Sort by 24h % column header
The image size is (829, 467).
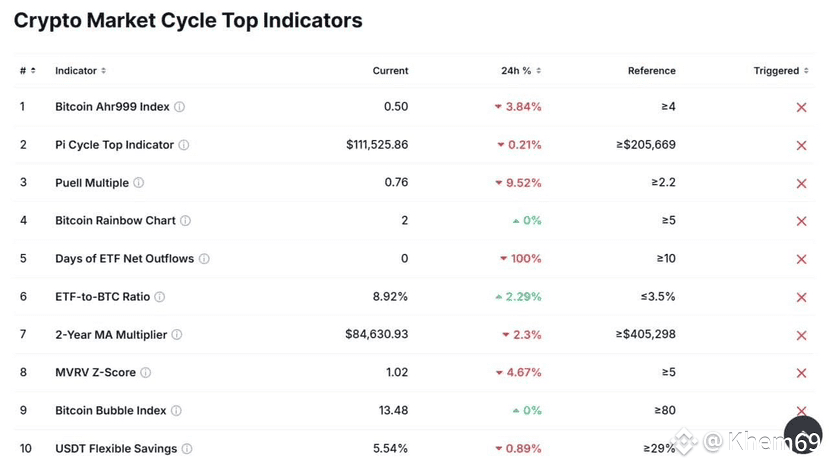coord(521,71)
